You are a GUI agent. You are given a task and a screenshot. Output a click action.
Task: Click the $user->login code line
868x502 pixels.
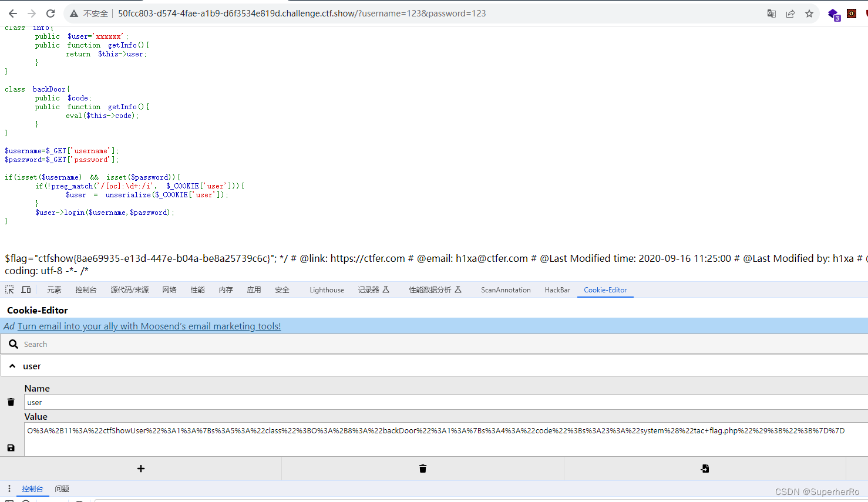(105, 213)
